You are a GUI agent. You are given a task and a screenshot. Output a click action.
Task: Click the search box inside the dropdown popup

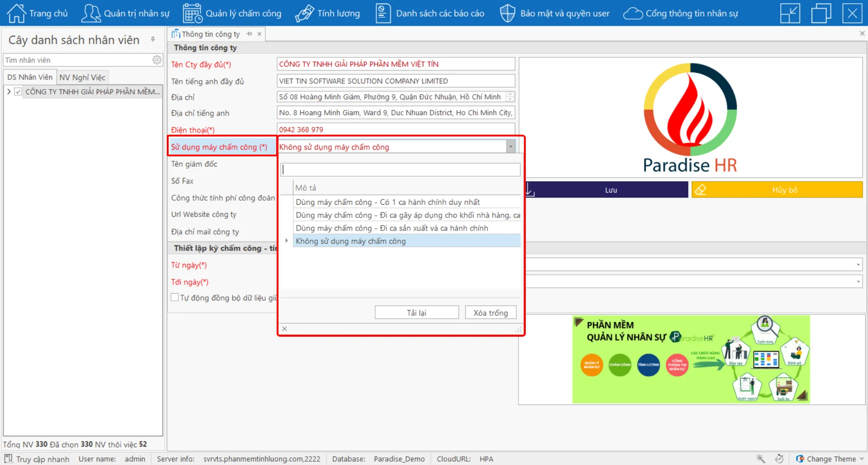pos(401,169)
